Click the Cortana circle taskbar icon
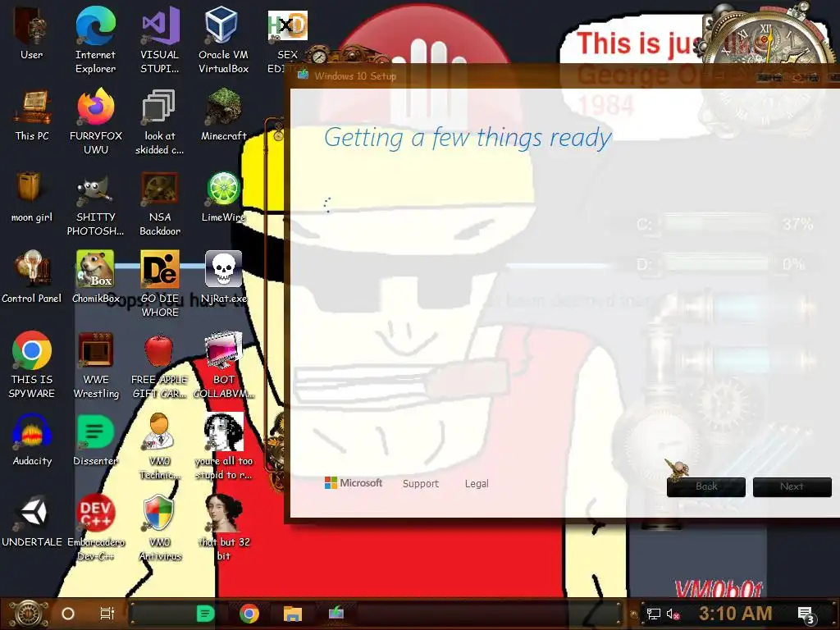The image size is (840, 630). (x=68, y=614)
